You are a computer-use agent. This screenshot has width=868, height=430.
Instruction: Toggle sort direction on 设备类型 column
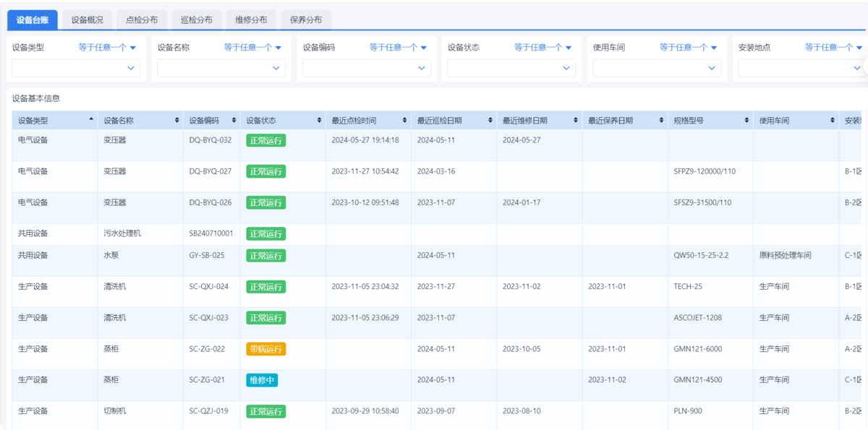92,119
